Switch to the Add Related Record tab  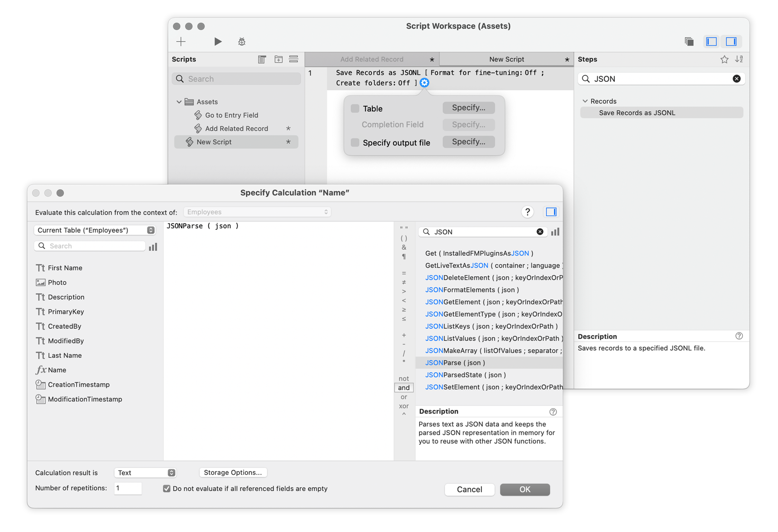[372, 59]
